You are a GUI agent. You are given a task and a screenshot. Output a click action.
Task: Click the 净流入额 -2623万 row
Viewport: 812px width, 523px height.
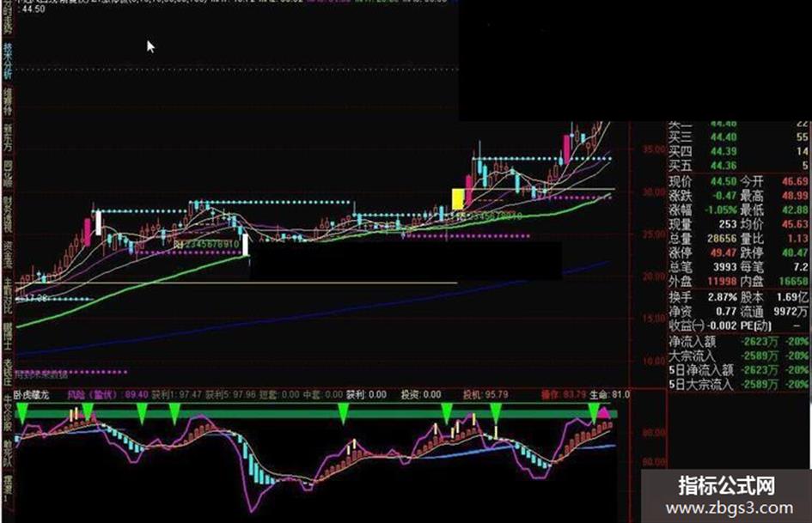point(738,342)
